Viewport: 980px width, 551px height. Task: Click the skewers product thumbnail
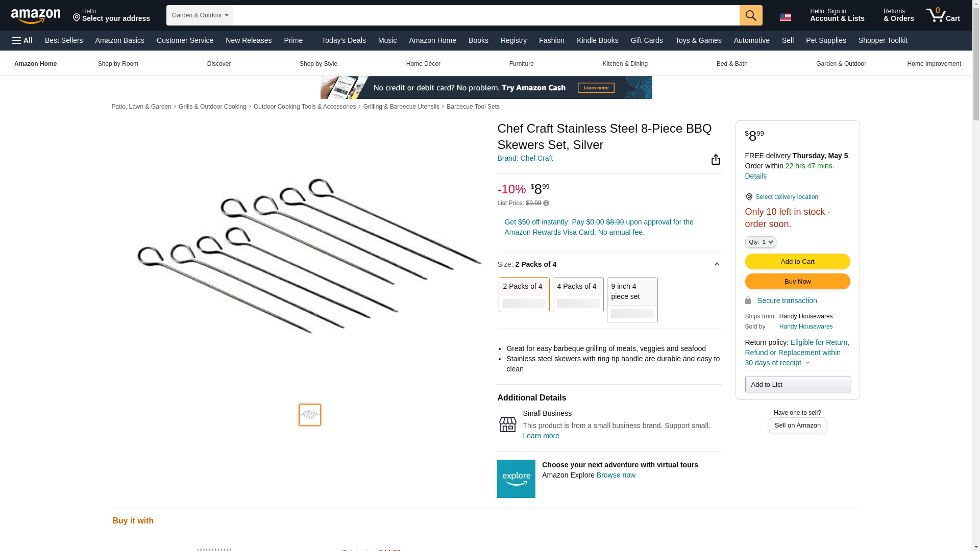(x=309, y=415)
